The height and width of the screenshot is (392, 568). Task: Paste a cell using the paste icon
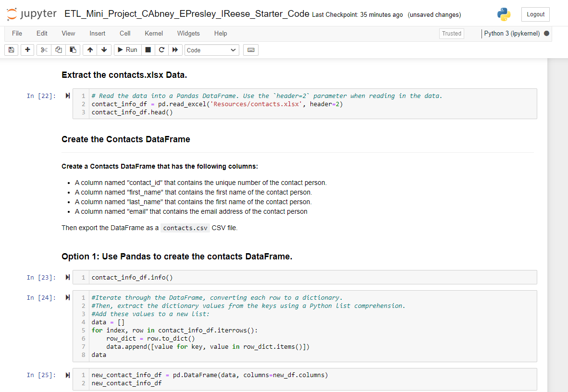tap(73, 49)
